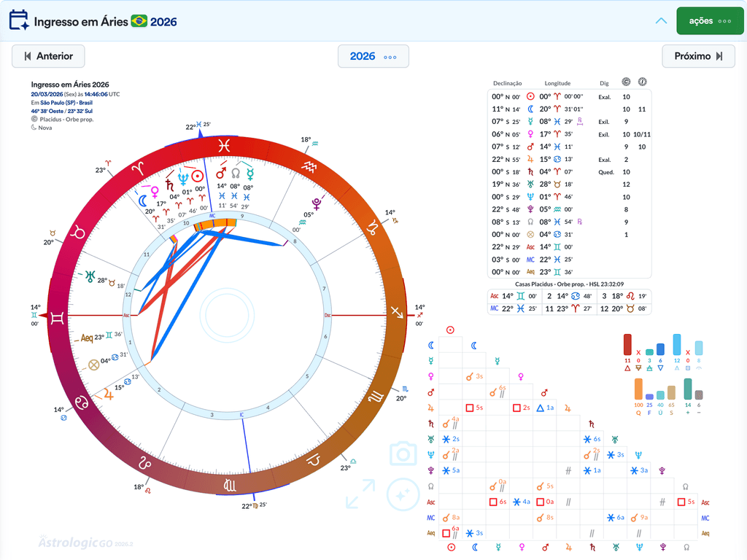Viewport: 747px width, 560px height.
Task: Click the red Fire element bar labeled 11
Action: point(627,344)
